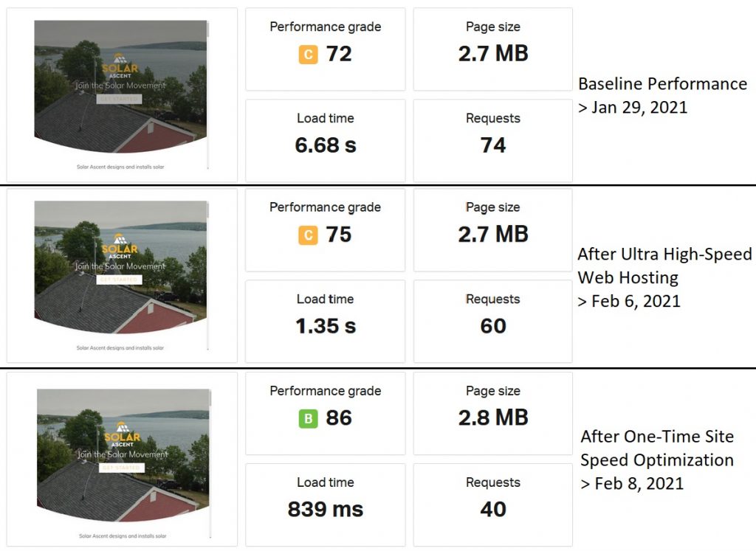Click Get Started button in baseline preview
Screen dimensions: 756x551
coord(119,99)
